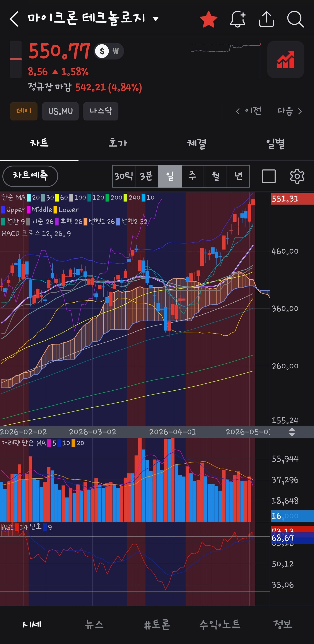
Task: Click the Bollinger Upper blue swatch
Action: (3, 210)
